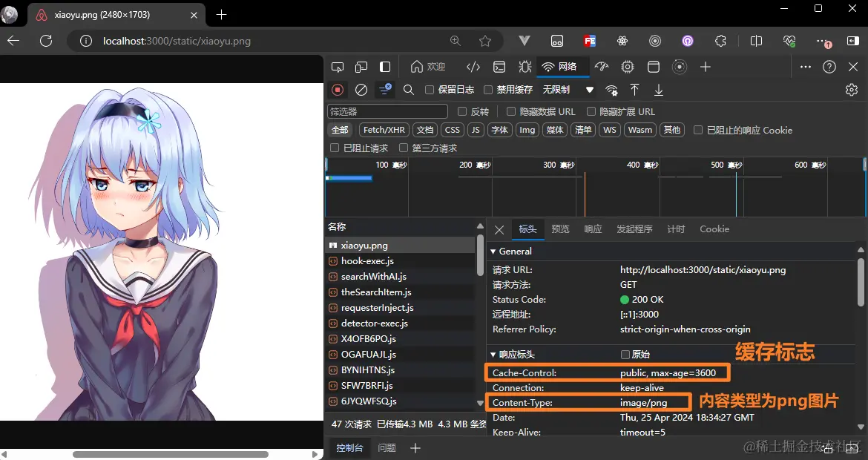Viewport: 868px width, 460px height.
Task: Import HAR file with up arrow
Action: point(634,90)
